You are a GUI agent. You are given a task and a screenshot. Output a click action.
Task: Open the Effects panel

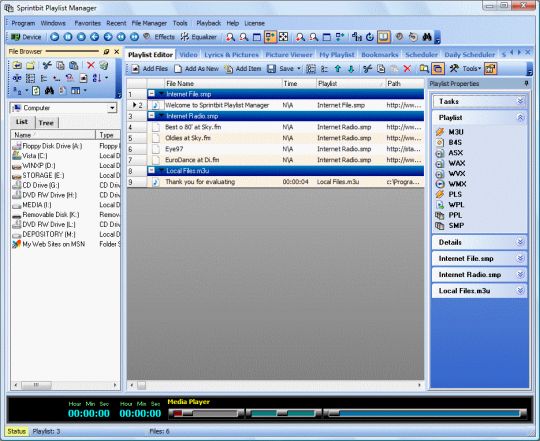click(x=159, y=37)
